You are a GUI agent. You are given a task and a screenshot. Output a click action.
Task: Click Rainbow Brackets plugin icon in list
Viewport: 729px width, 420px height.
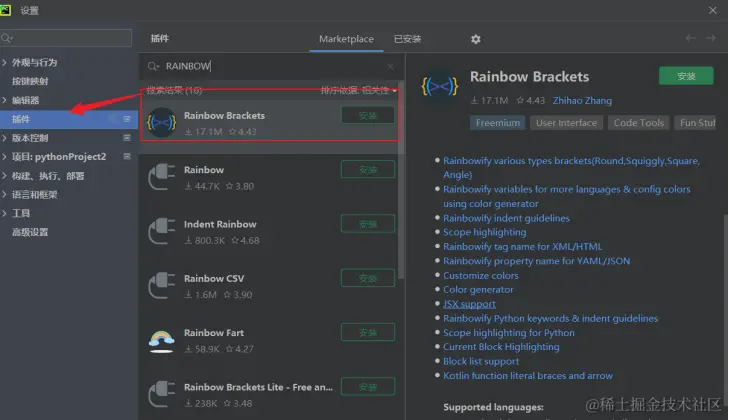click(162, 123)
